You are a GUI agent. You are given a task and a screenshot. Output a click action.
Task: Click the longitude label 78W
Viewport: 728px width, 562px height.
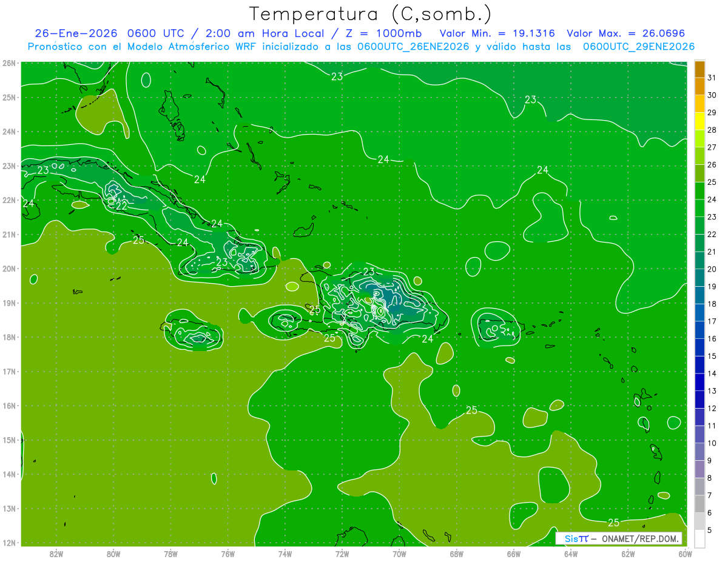pyautogui.click(x=170, y=554)
